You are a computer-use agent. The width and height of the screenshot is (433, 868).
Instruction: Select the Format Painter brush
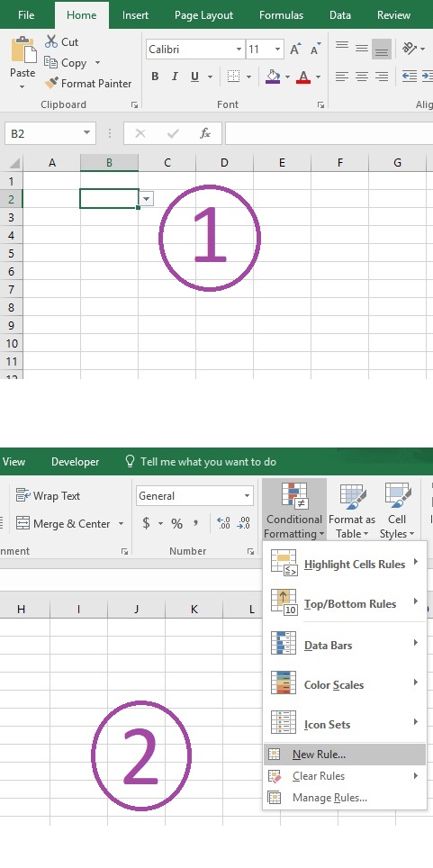[x=51, y=83]
